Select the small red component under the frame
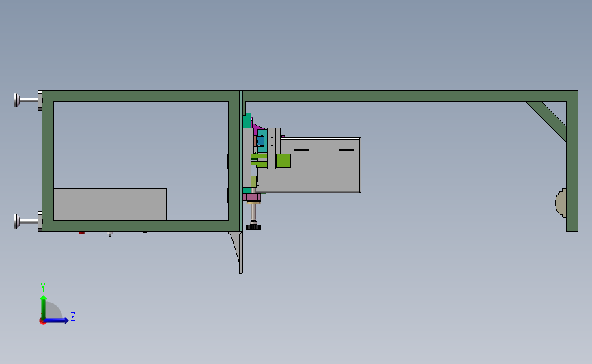This screenshot has width=592, height=364. click(81, 233)
